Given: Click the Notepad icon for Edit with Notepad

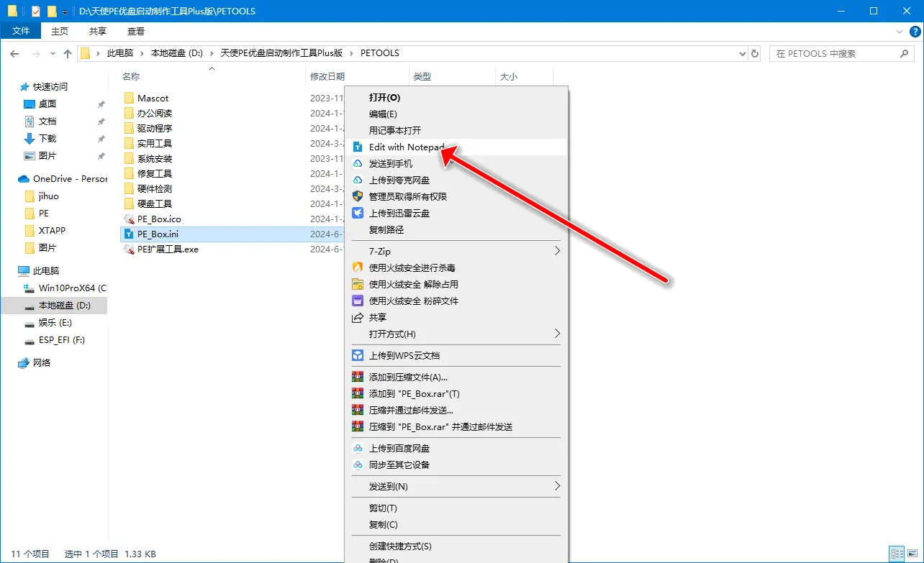Looking at the screenshot, I should pos(358,147).
